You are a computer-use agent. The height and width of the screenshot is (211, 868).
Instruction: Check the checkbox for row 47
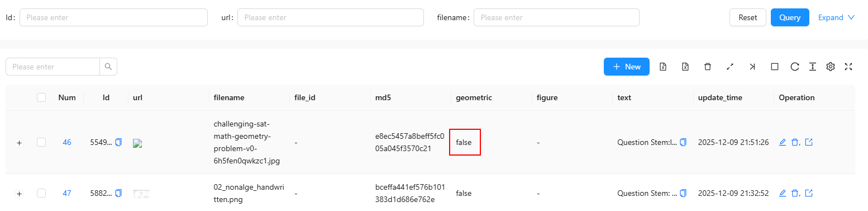pyautogui.click(x=41, y=193)
